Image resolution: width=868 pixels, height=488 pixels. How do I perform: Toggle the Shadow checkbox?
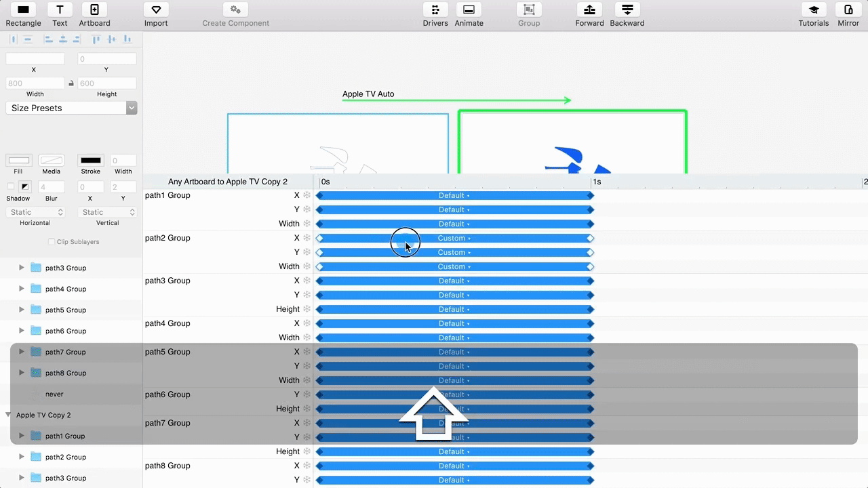11,186
